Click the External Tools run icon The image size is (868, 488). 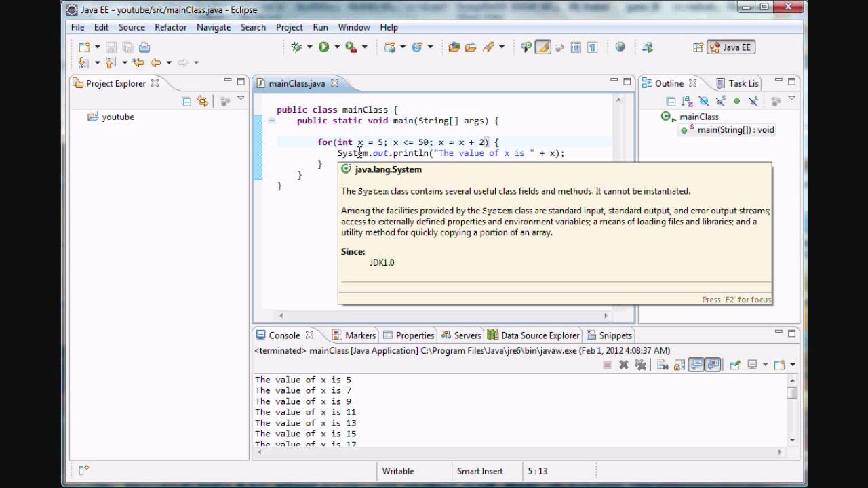tap(351, 47)
